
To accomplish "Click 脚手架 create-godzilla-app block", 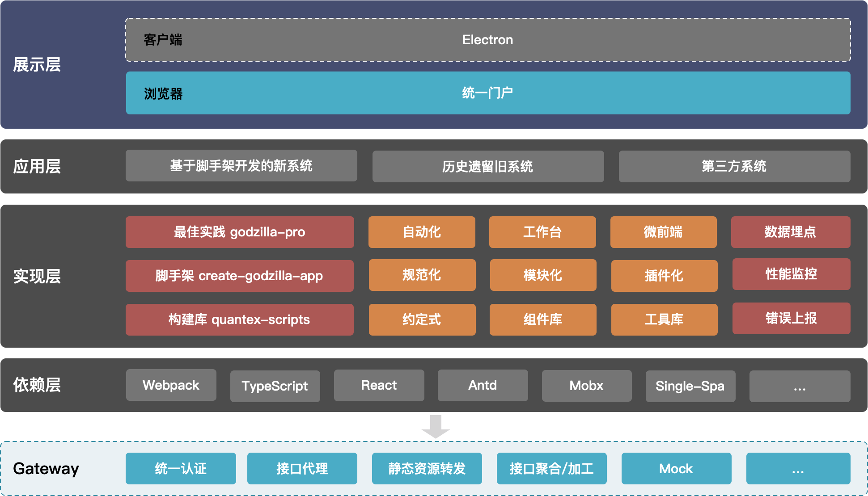I will click(240, 276).
